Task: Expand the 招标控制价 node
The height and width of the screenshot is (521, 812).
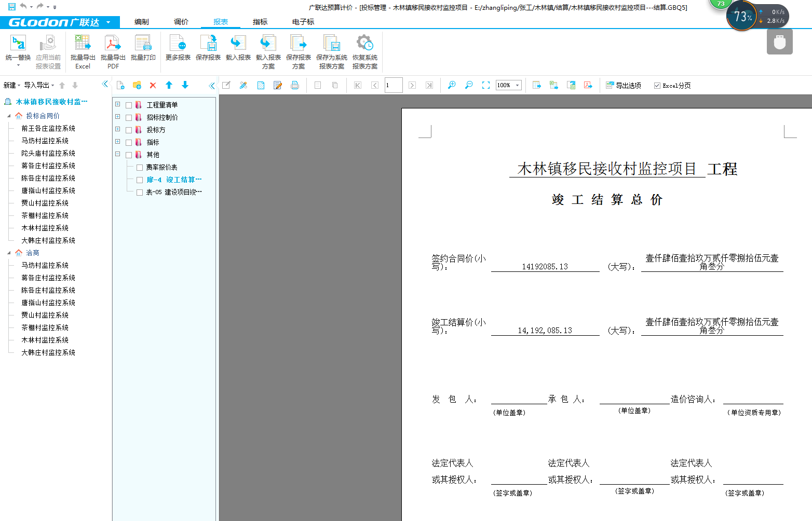Action: click(117, 117)
